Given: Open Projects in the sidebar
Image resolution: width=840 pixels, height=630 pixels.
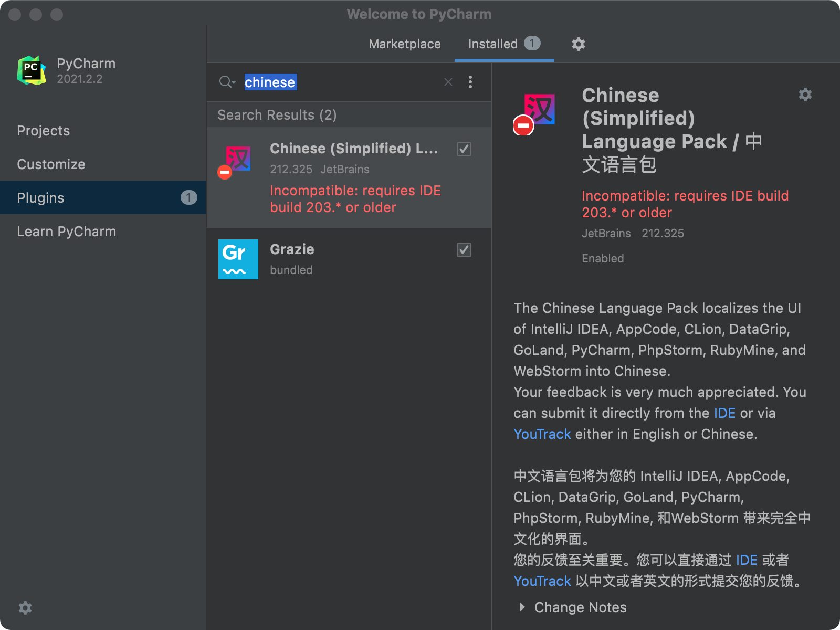Looking at the screenshot, I should (x=44, y=131).
